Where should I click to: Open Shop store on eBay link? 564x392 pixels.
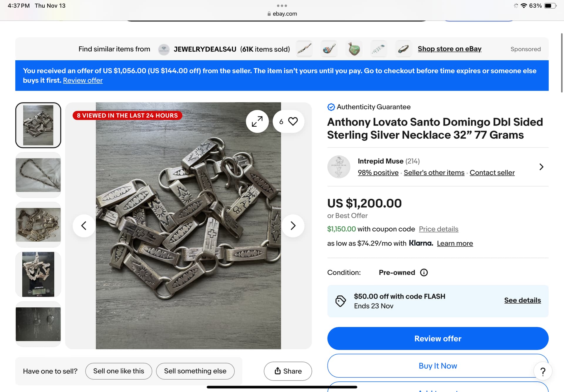(x=449, y=49)
